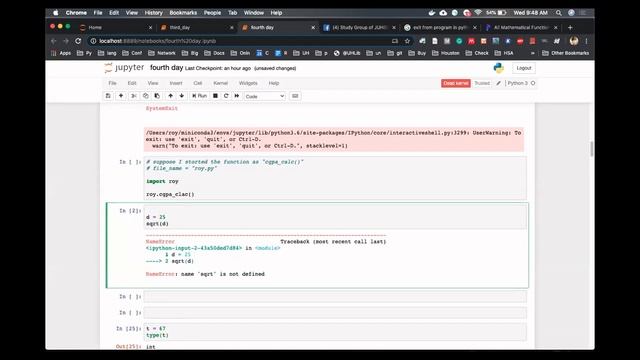Restart kernel and rerun all with the fast-forward icon
The height and width of the screenshot is (360, 640).
pos(237,96)
